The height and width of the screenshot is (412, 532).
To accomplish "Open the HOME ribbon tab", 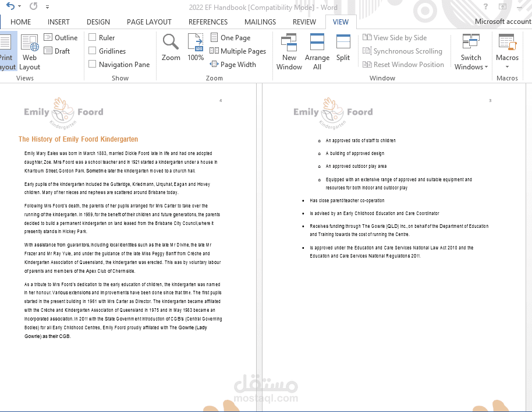I will click(21, 22).
